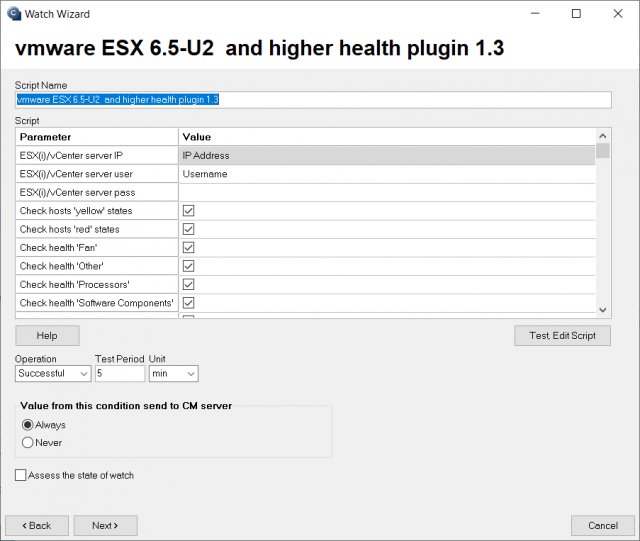Viewport: 640px width, 541px height.
Task: Select the Never radio button
Action: pyautogui.click(x=27, y=443)
